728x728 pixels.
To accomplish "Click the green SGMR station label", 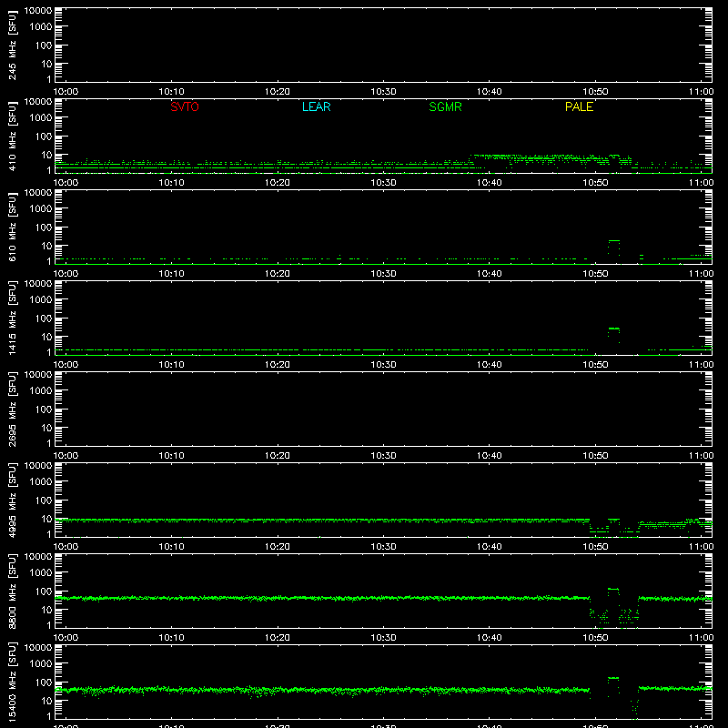I will (x=445, y=106).
